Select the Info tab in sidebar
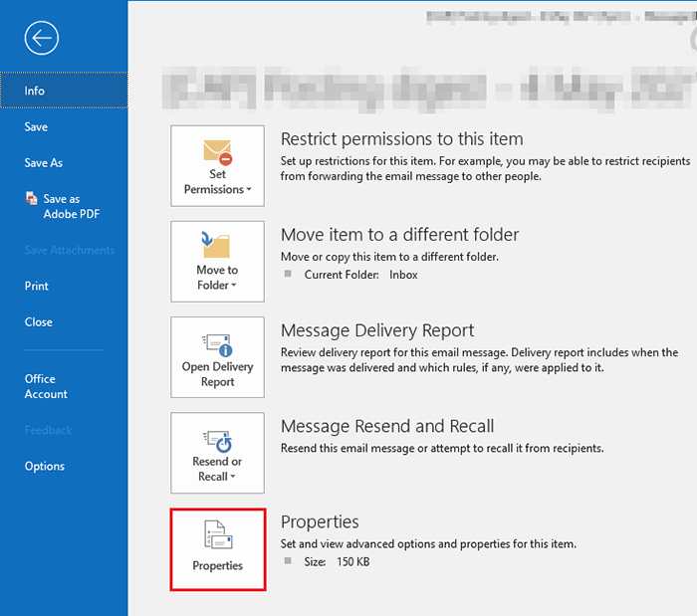697x616 pixels. [64, 91]
